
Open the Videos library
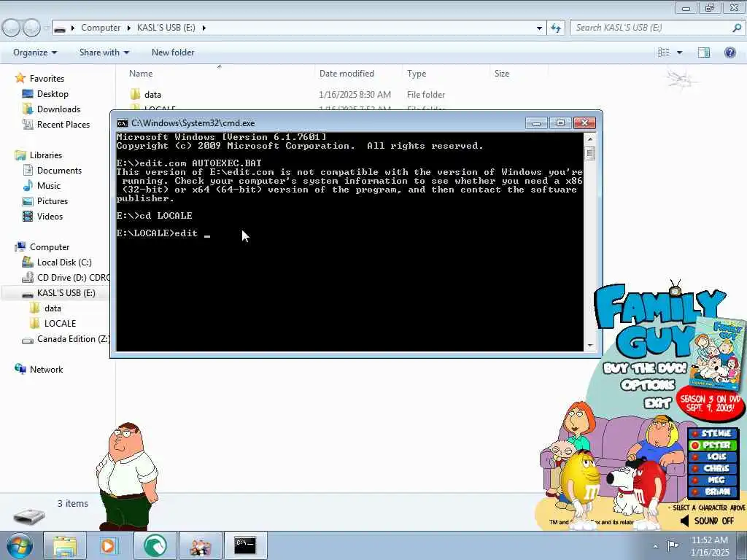(50, 216)
